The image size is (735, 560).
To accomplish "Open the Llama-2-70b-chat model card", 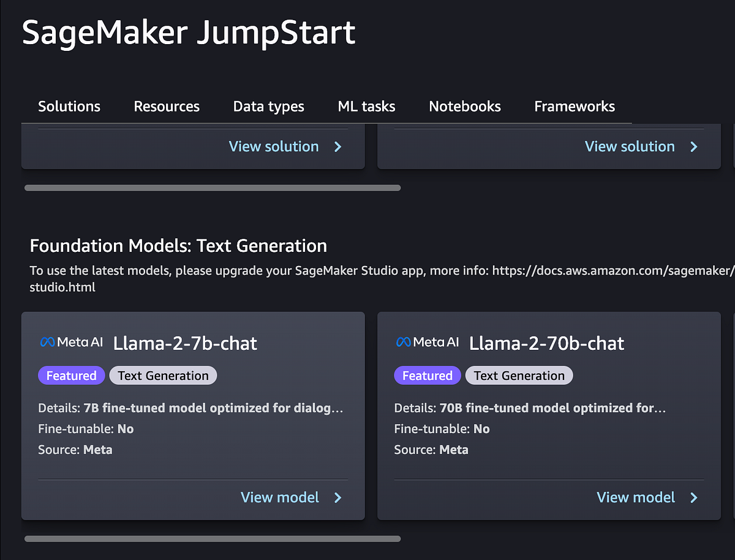I will 636,498.
